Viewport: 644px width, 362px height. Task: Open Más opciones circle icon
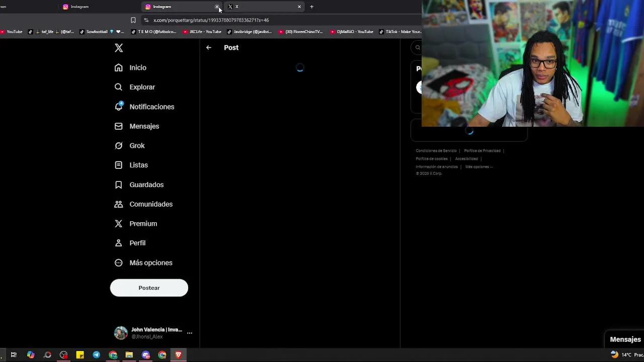tap(118, 262)
